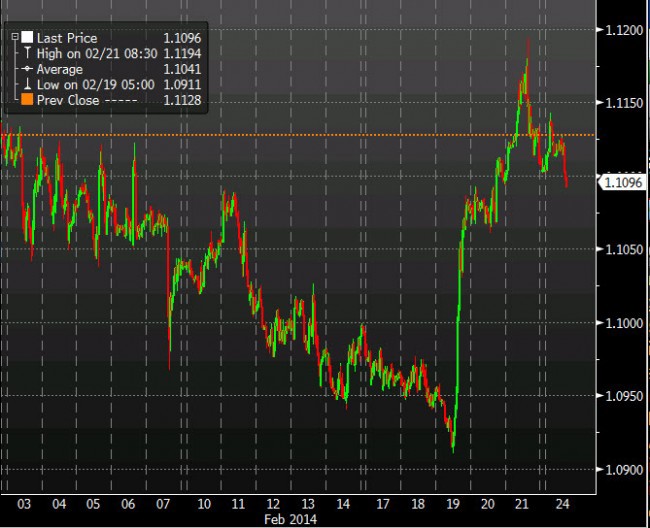This screenshot has height=528, width=650.
Task: Click the 1.1200 price axis label
Action: point(624,30)
